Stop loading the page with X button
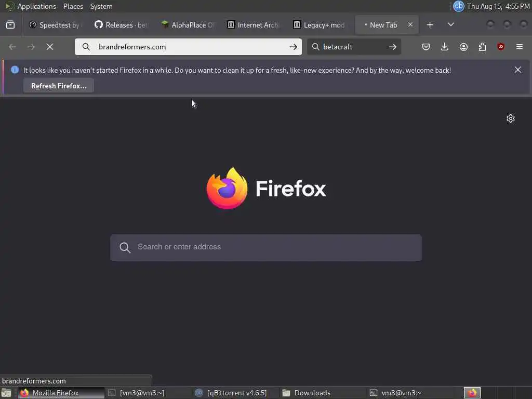532x399 pixels. [x=50, y=47]
